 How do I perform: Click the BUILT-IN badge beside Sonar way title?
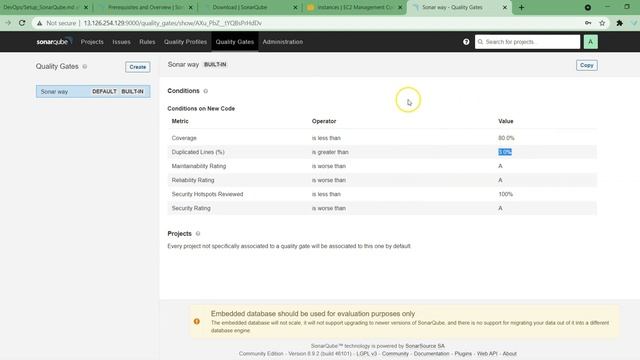click(215, 64)
